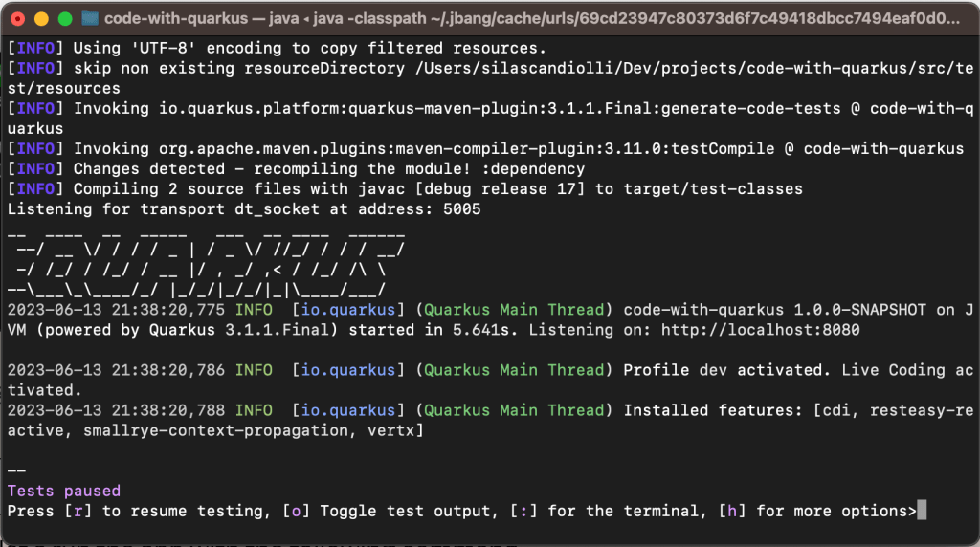Click the yellow minimize window button

[x=42, y=18]
